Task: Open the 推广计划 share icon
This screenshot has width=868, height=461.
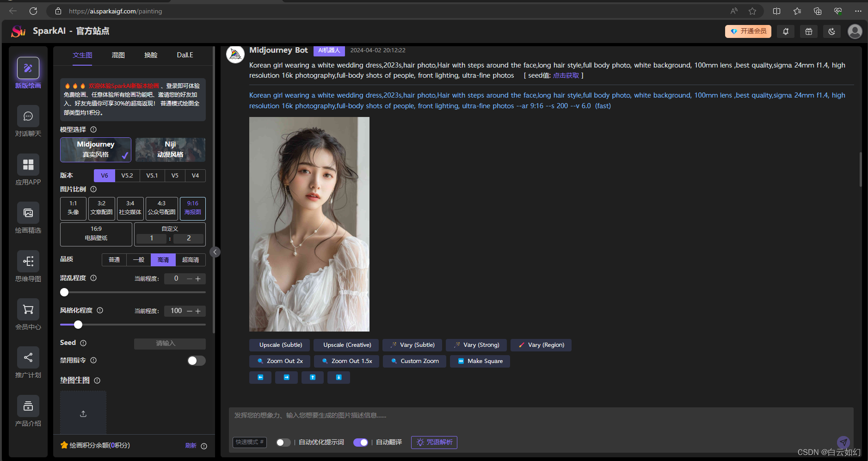Action: pyautogui.click(x=28, y=357)
